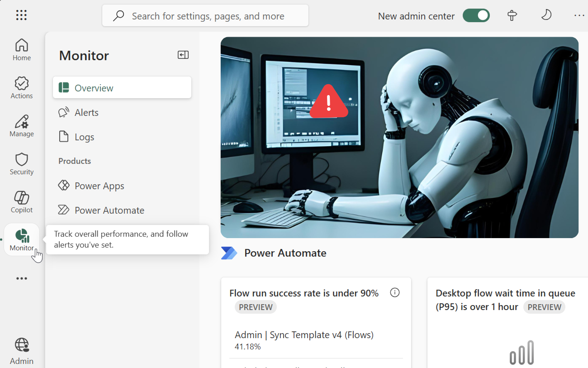This screenshot has height=368, width=588.
Task: Click the Power Automate section heading
Action: coord(285,253)
